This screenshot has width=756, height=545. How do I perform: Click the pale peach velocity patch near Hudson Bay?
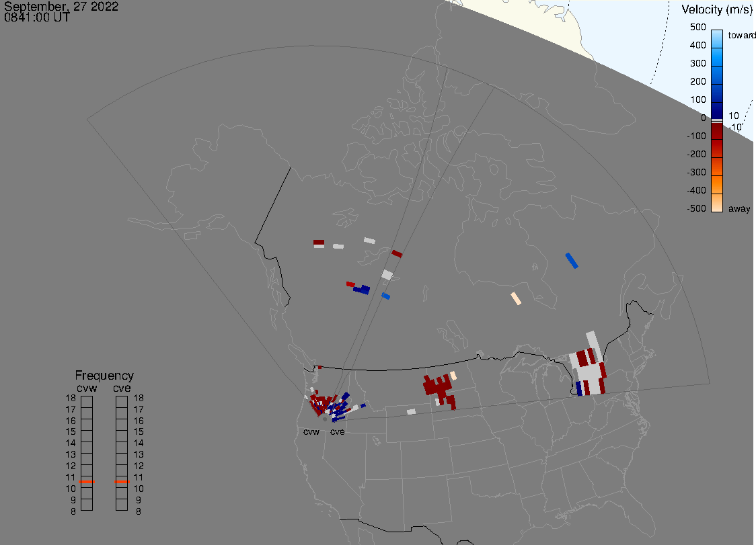516,298
